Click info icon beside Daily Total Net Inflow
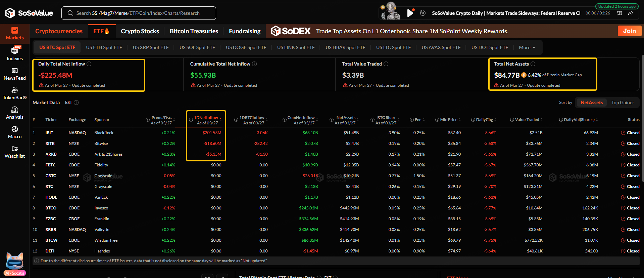This screenshot has height=278, width=644. coord(89,64)
